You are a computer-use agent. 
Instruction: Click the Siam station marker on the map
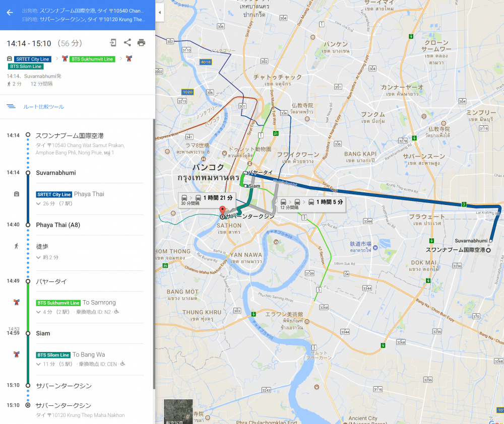pyautogui.click(x=246, y=186)
